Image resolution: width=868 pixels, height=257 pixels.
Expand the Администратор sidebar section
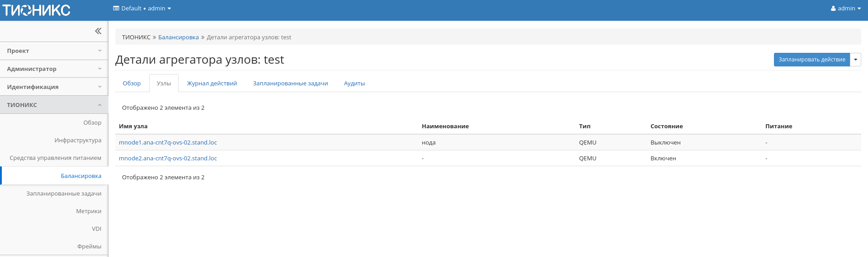[x=54, y=69]
